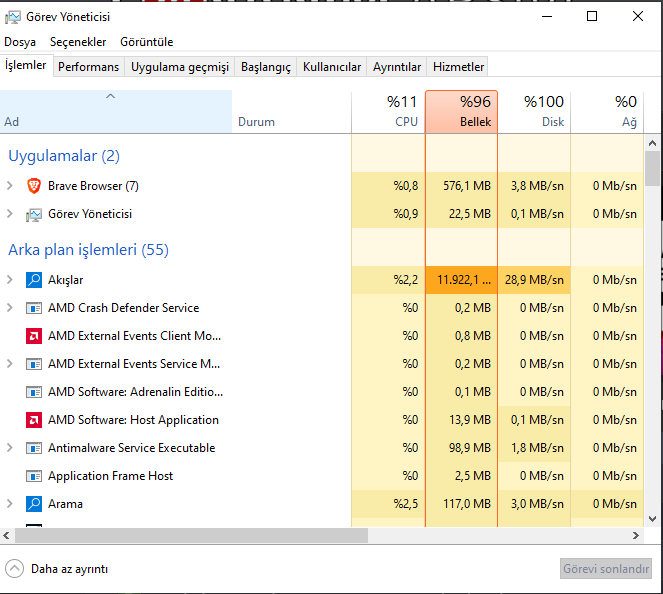This screenshot has height=594, width=663.
Task: Open the Seçenekler menu
Action: coord(78,42)
